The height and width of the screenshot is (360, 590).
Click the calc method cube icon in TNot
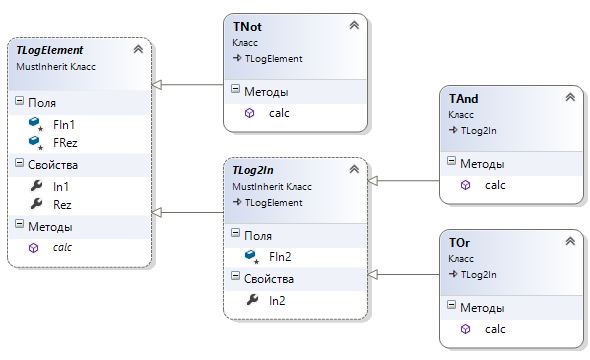coord(249,113)
